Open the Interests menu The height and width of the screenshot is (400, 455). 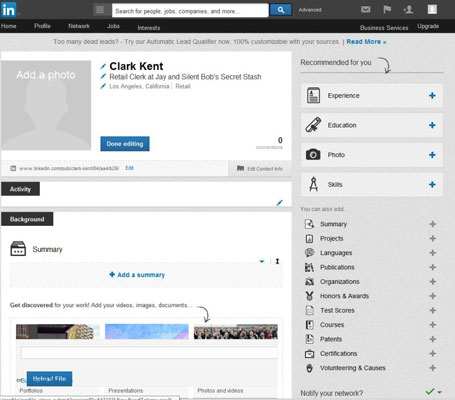[x=149, y=28]
